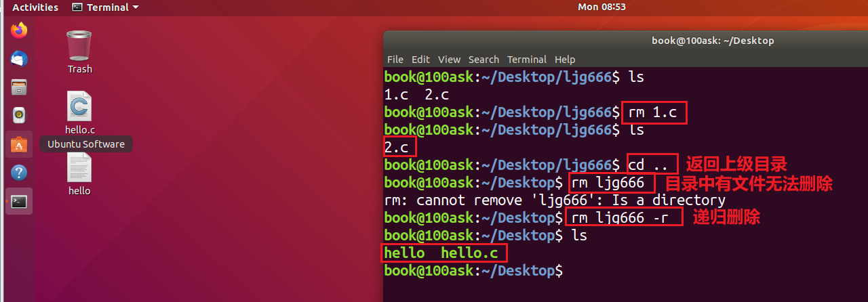Open the Mon 08:53 clock calendar panel
Image resolution: width=868 pixels, height=302 pixels.
pos(601,7)
